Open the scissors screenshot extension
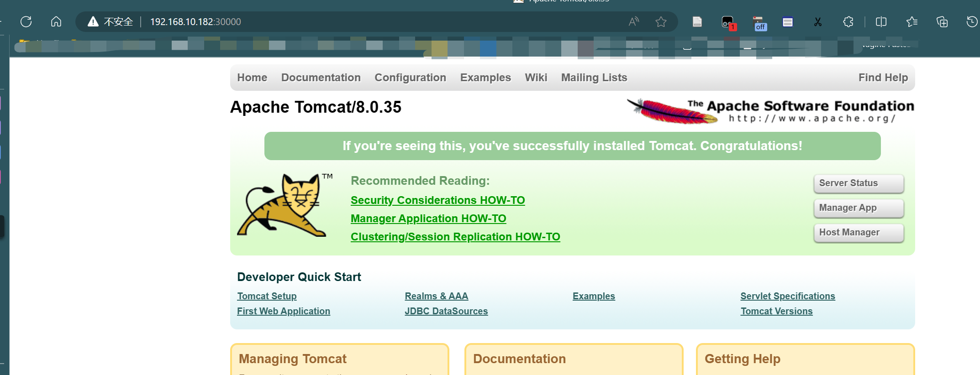This screenshot has height=375, width=980. pos(817,22)
